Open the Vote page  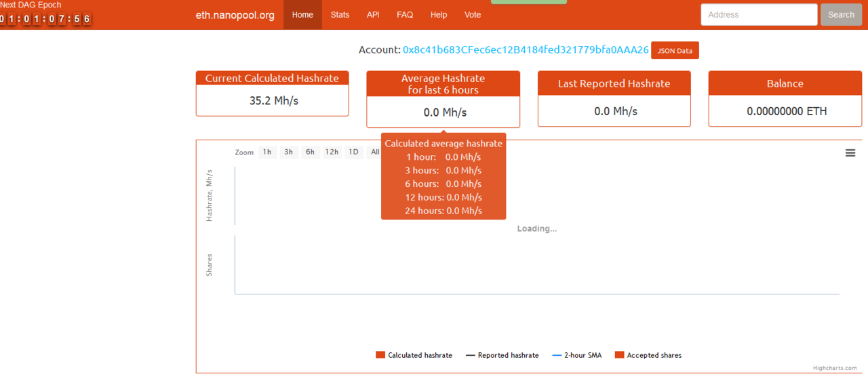(x=473, y=15)
